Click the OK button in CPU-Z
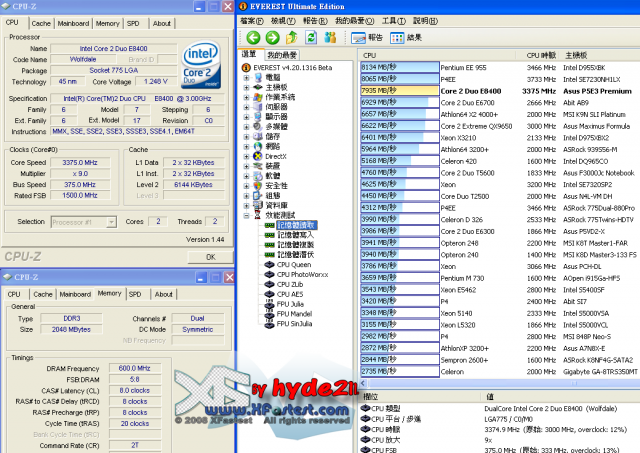The image size is (640, 453). [211, 257]
